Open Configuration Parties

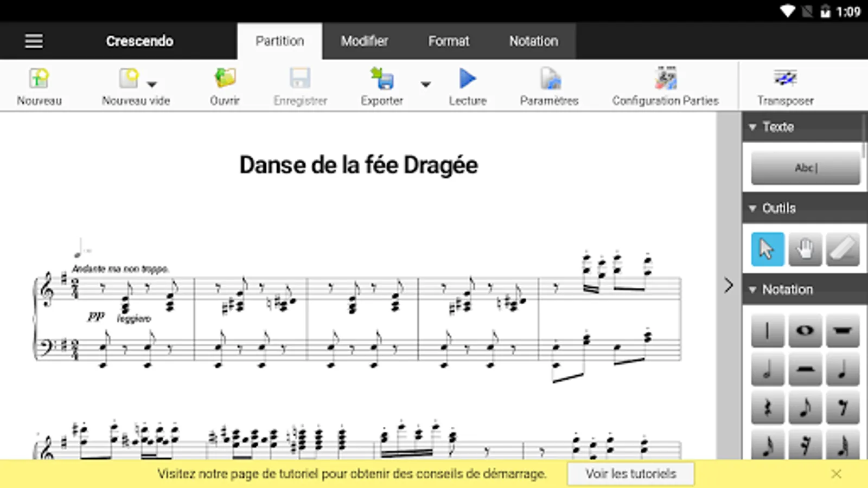coord(665,86)
